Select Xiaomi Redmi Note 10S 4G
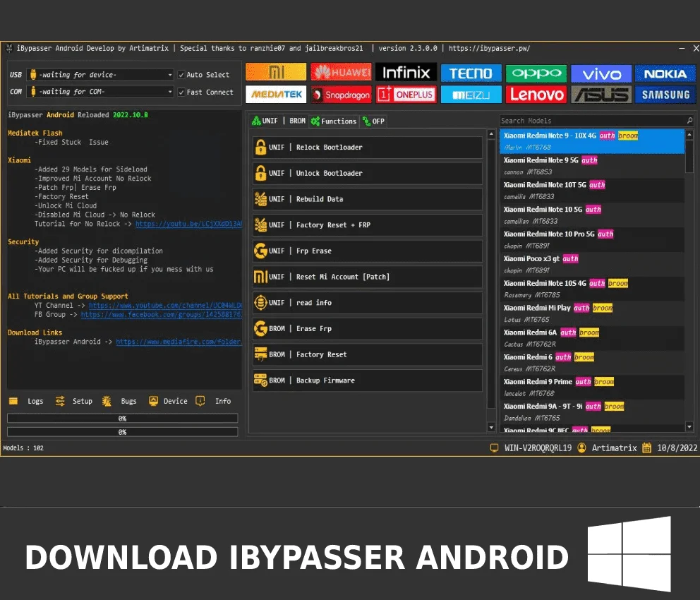 592,289
